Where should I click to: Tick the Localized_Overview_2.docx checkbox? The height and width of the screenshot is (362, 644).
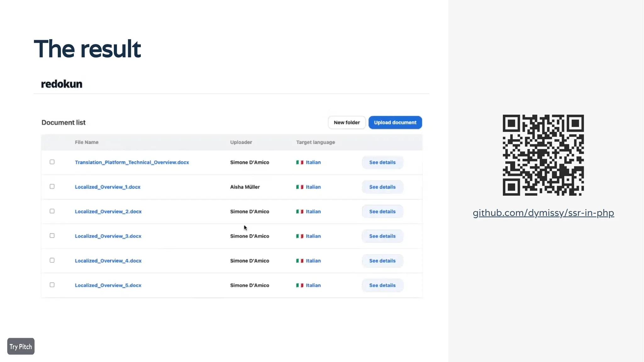point(52,211)
